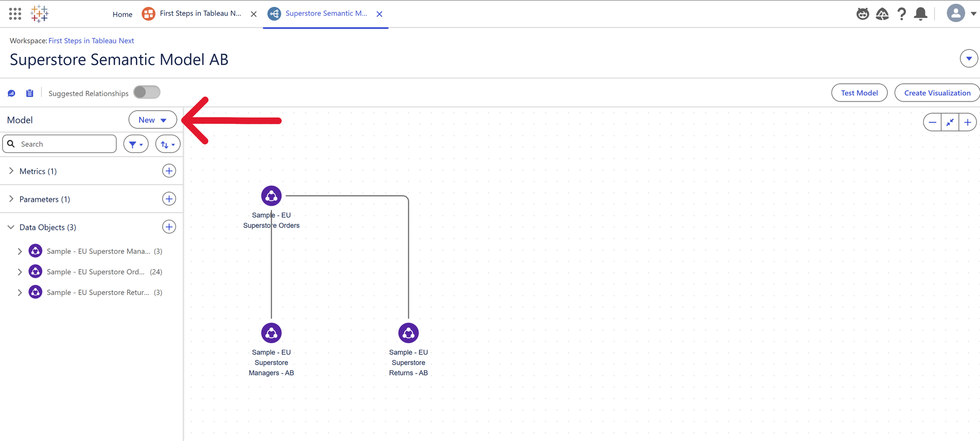980x441 pixels.
Task: Close the Superstore Semantic M... tab
Action: point(379,14)
